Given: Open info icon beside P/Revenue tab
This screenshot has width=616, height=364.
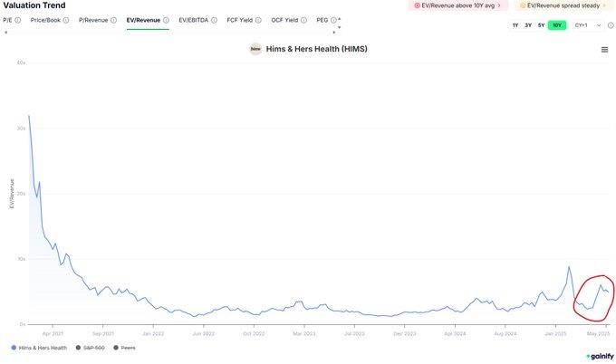Looking at the screenshot, I should pyautogui.click(x=113, y=20).
